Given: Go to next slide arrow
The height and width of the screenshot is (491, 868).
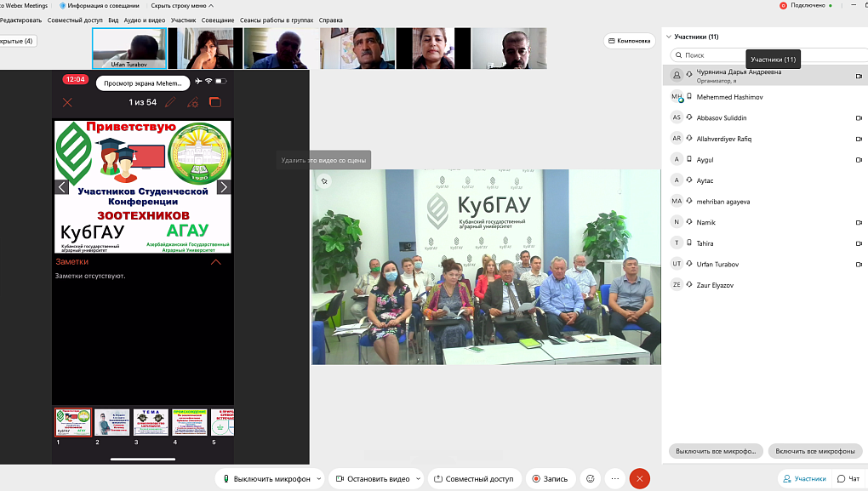Looking at the screenshot, I should [224, 187].
